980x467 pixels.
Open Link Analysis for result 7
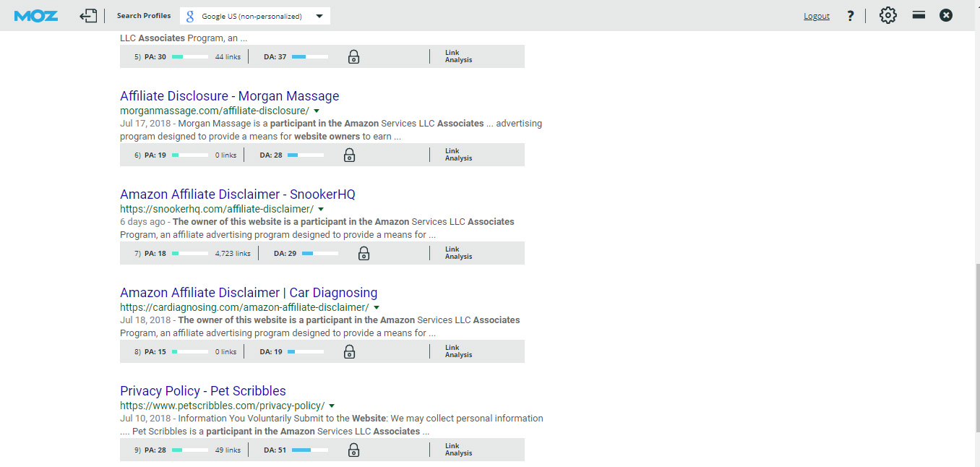458,253
